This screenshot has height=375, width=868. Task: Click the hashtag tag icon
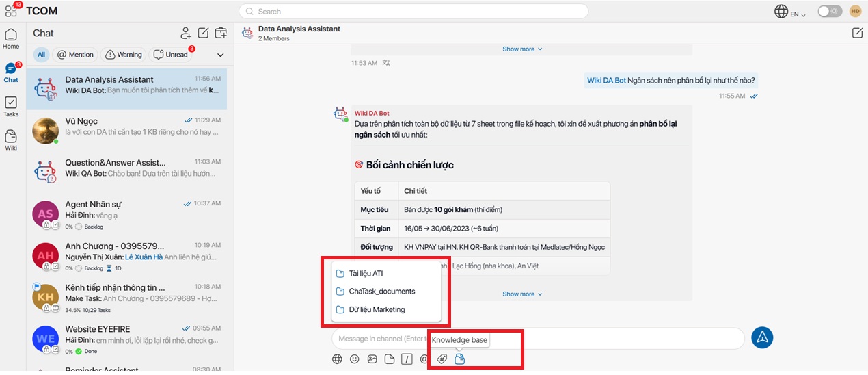442,359
